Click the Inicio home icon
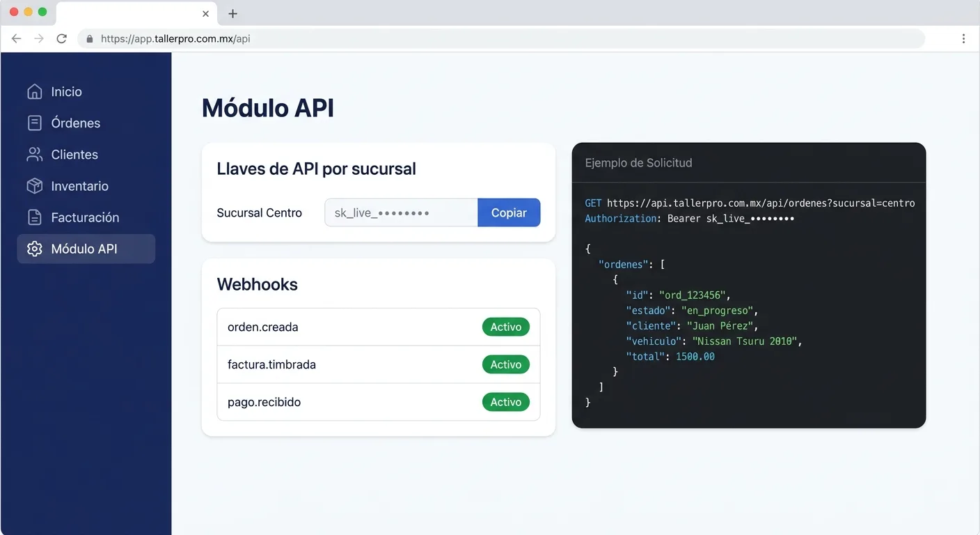This screenshot has width=980, height=535. point(34,91)
